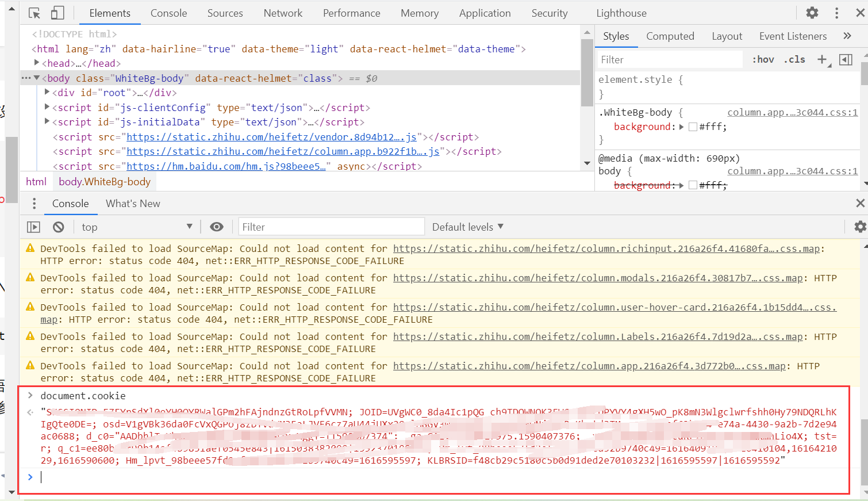Switch to the Network tab
Screen dimensions: 868x501
click(x=283, y=12)
